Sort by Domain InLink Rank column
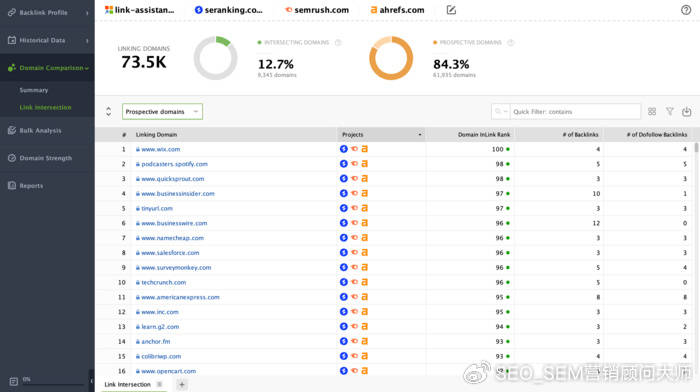This screenshot has width=700, height=392. coord(484,134)
